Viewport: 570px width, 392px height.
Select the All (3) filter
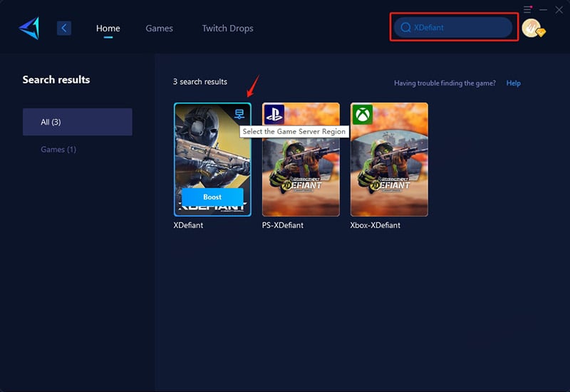(x=78, y=122)
